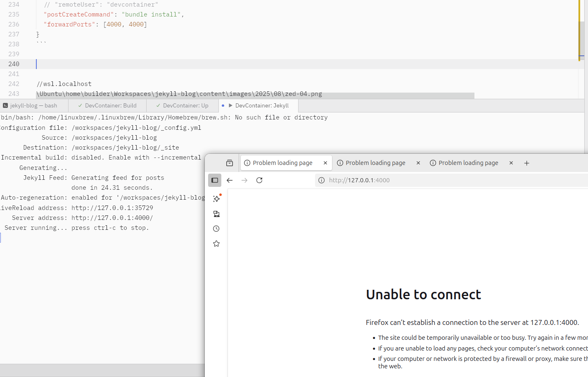Image resolution: width=588 pixels, height=377 pixels.
Task: Open History in Firefox sidebar
Action: [216, 229]
